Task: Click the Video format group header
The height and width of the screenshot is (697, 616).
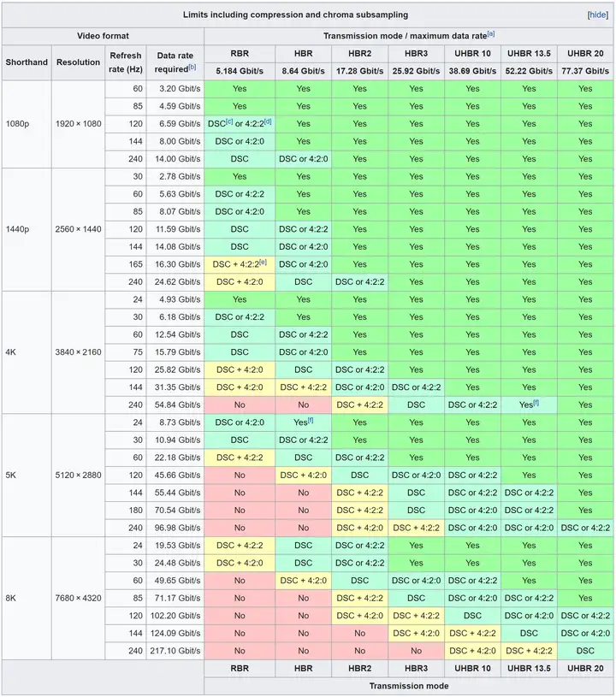Action: point(102,36)
